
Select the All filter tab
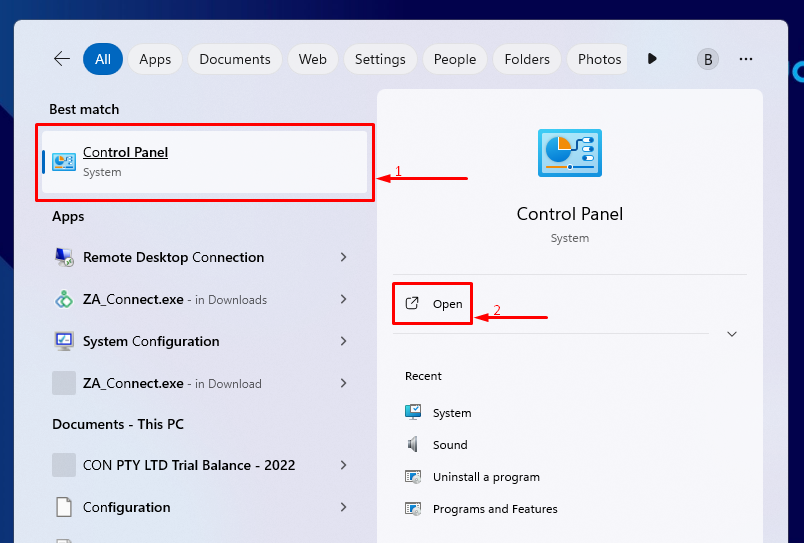(103, 59)
